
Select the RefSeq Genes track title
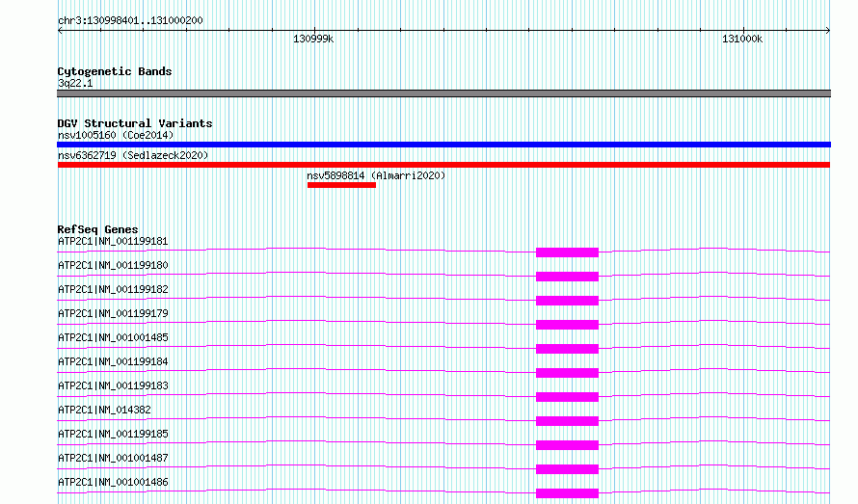click(97, 229)
